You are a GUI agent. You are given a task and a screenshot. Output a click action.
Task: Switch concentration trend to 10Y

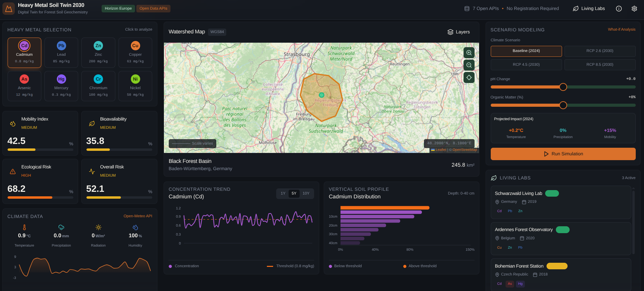point(306,194)
